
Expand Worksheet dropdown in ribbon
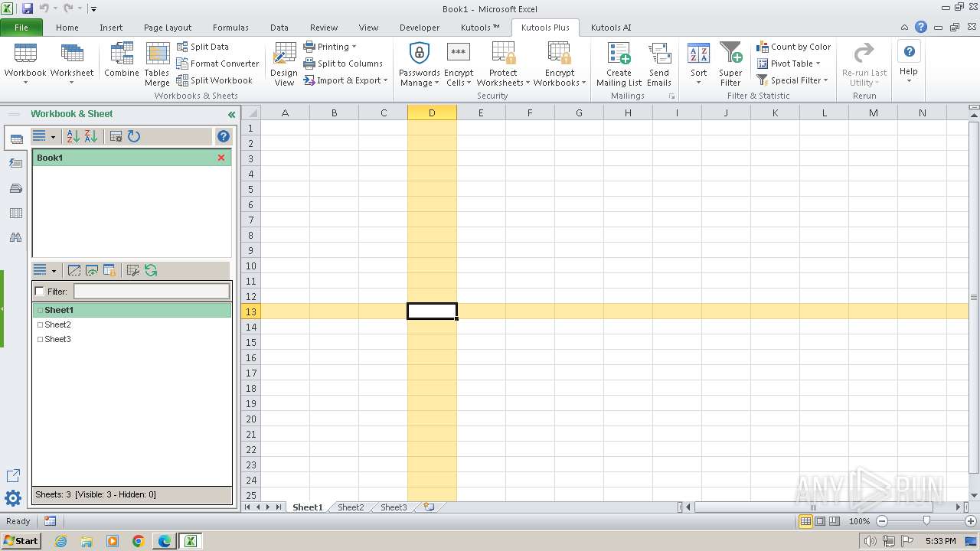tap(72, 82)
